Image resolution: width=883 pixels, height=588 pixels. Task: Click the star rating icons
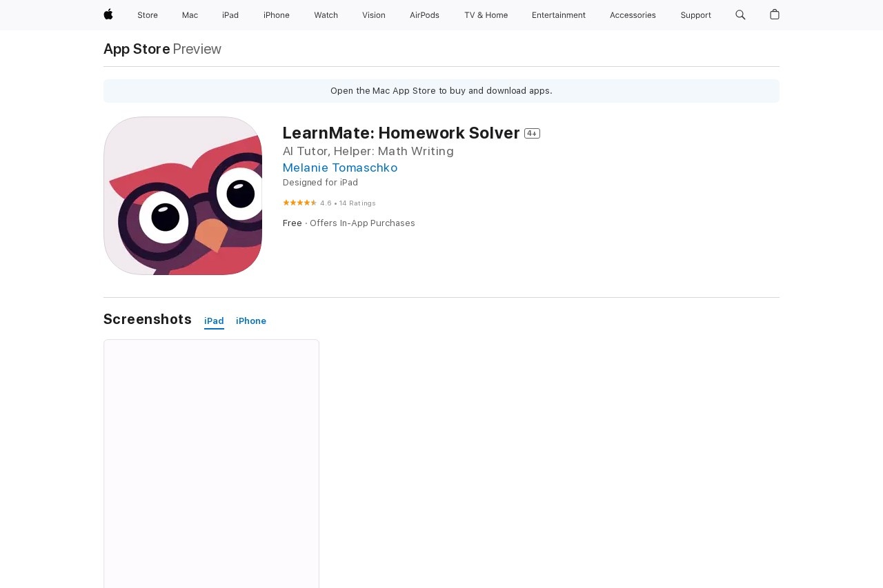(x=299, y=203)
